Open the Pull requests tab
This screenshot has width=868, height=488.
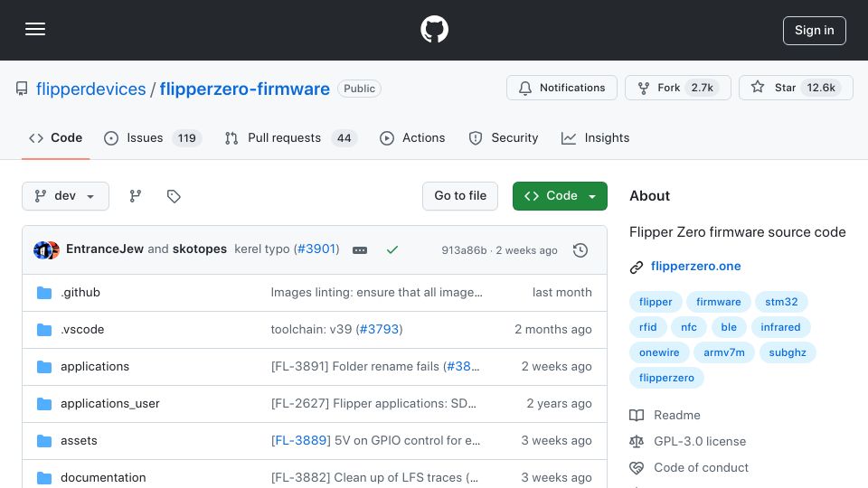click(x=291, y=137)
